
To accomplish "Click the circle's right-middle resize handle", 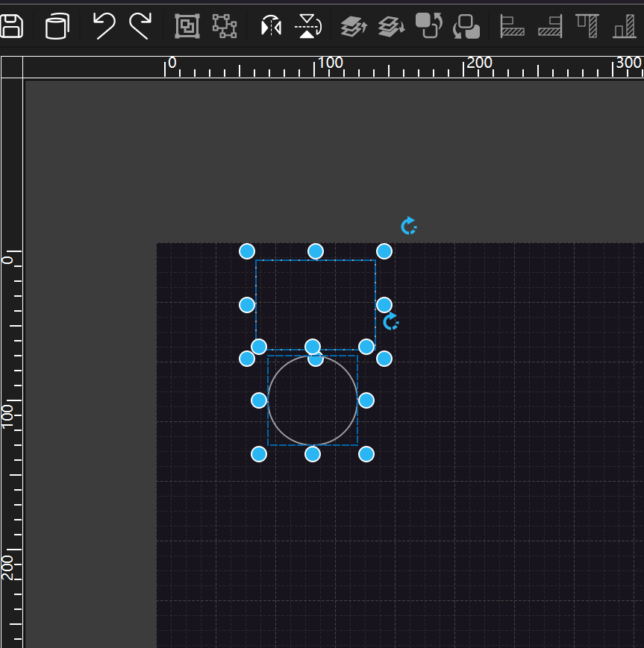I will click(366, 400).
